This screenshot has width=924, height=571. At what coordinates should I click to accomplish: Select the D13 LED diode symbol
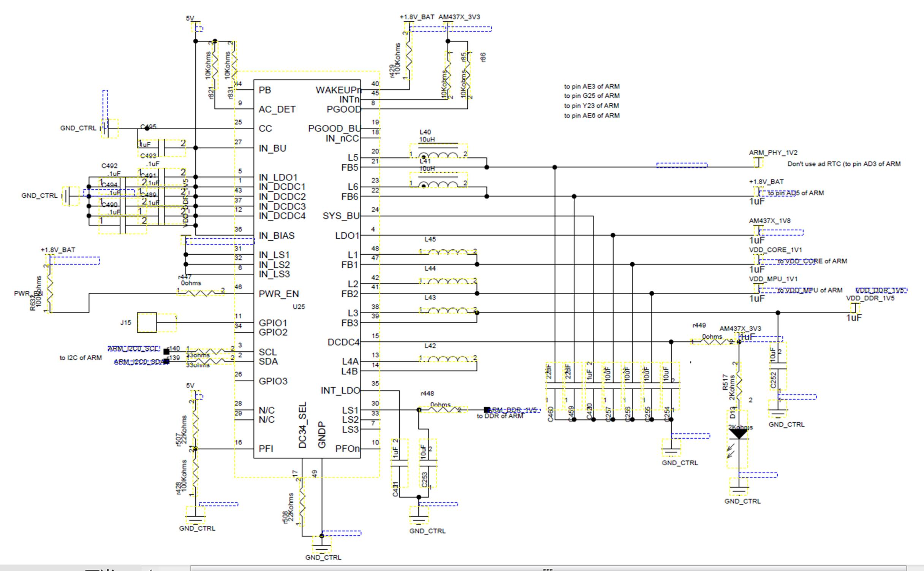[738, 439]
